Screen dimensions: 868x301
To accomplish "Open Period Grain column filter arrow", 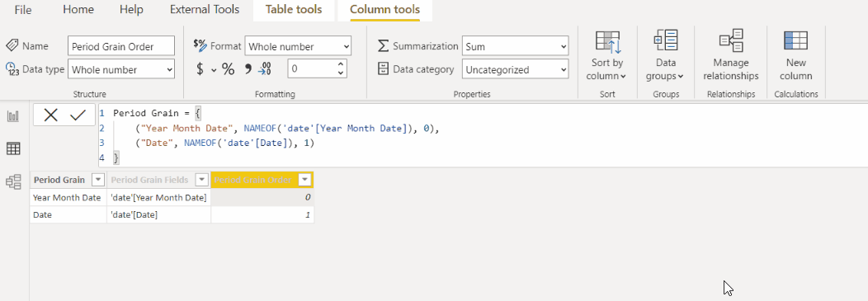I will (x=98, y=180).
